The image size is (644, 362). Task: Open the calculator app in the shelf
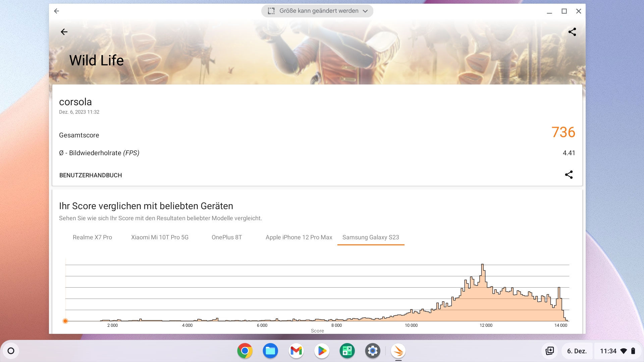pyautogui.click(x=347, y=351)
